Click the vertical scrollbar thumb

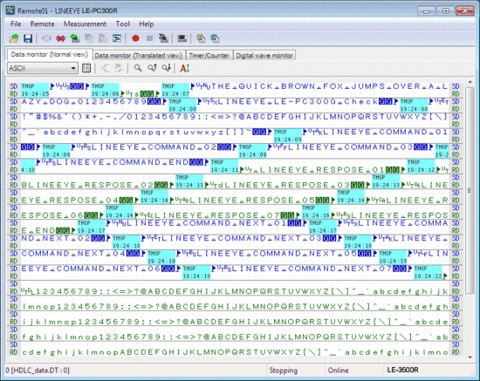click(470, 190)
